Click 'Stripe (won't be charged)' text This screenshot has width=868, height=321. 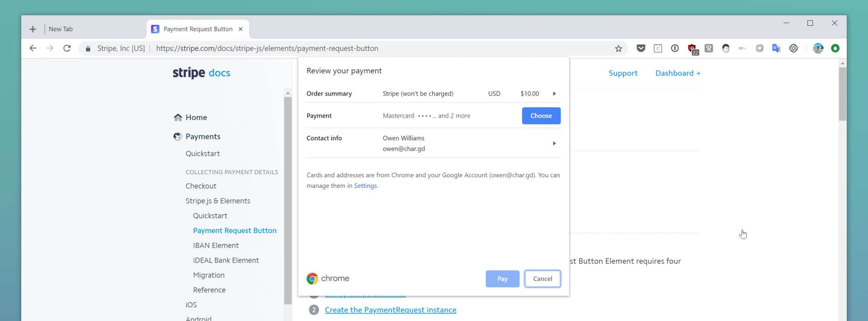pyautogui.click(x=418, y=94)
